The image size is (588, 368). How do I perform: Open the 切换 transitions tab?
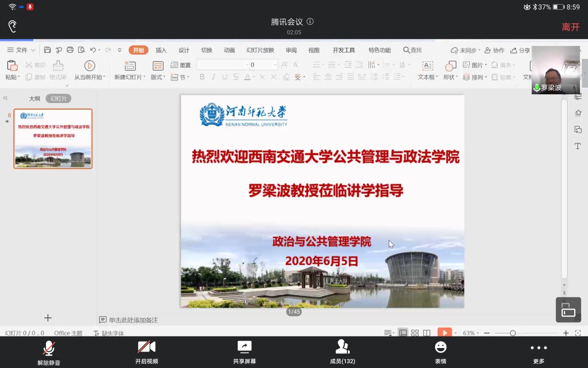click(x=207, y=50)
